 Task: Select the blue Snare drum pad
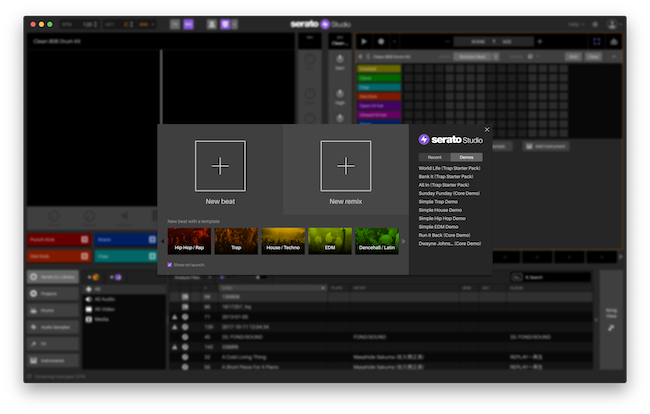coord(126,240)
